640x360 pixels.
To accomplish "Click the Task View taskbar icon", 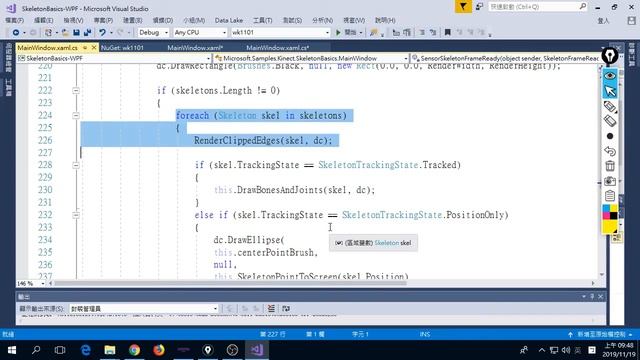I will point(60,350).
